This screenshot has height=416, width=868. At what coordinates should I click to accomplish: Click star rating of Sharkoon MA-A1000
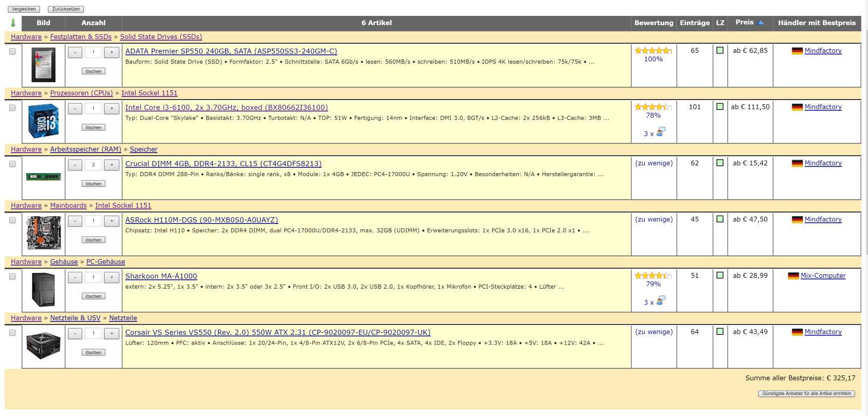point(653,276)
